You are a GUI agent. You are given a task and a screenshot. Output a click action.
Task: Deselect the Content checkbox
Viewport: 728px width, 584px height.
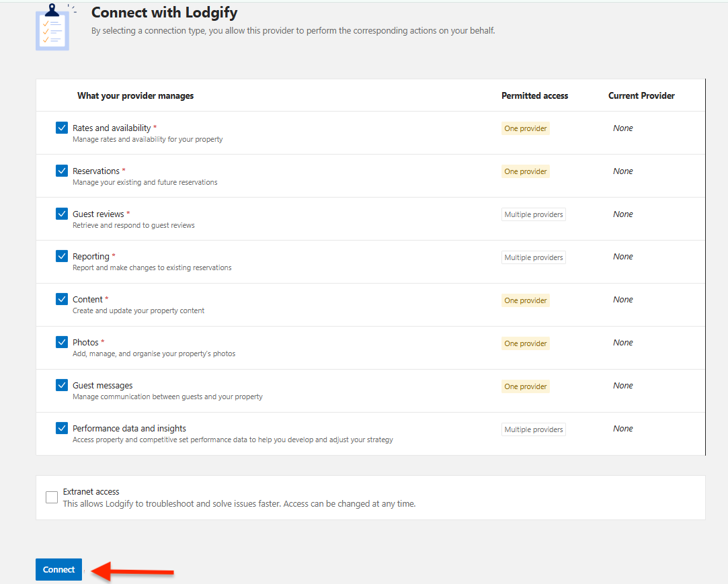point(62,299)
